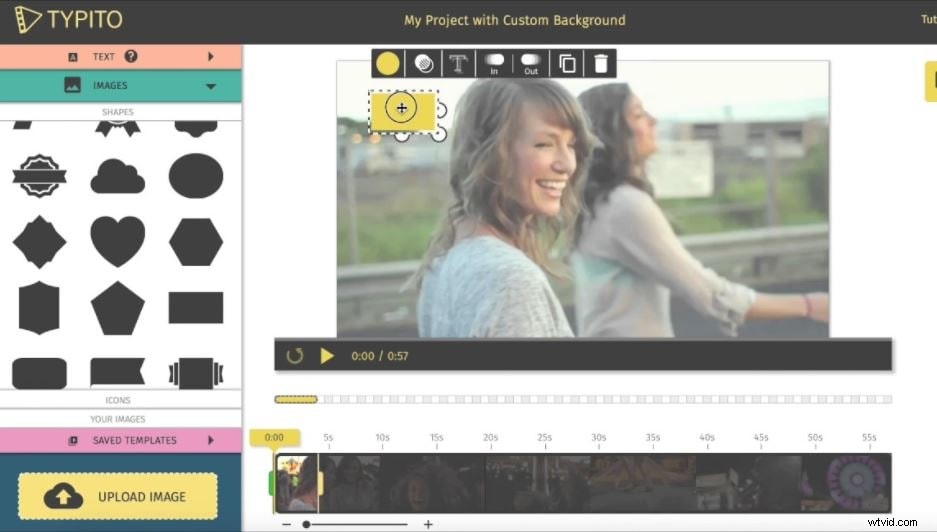Click the move cursor handle on rectangle
This screenshot has width=937, height=532.
tap(402, 108)
